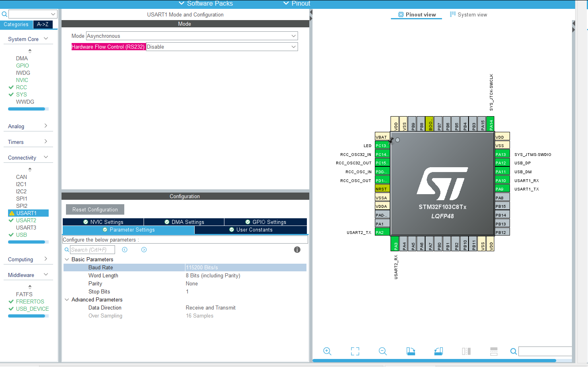This screenshot has width=588, height=367.
Task: Rotate the chip view counter-clockwise
Action: pyautogui.click(x=438, y=351)
